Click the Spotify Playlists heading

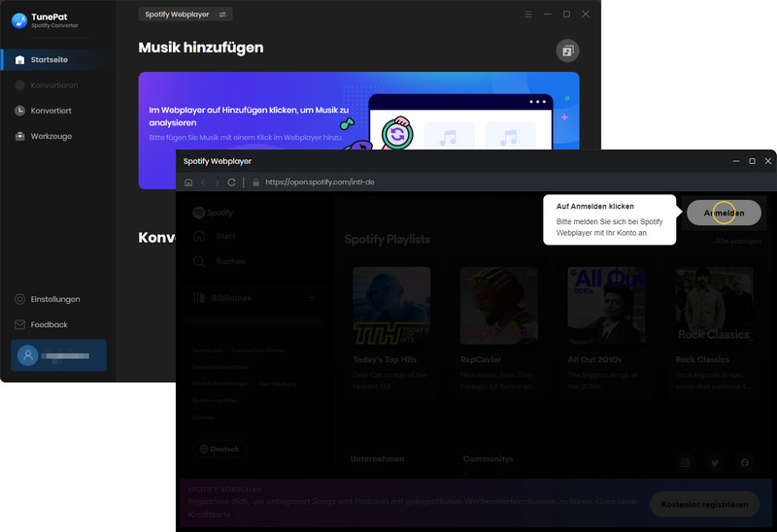click(387, 240)
